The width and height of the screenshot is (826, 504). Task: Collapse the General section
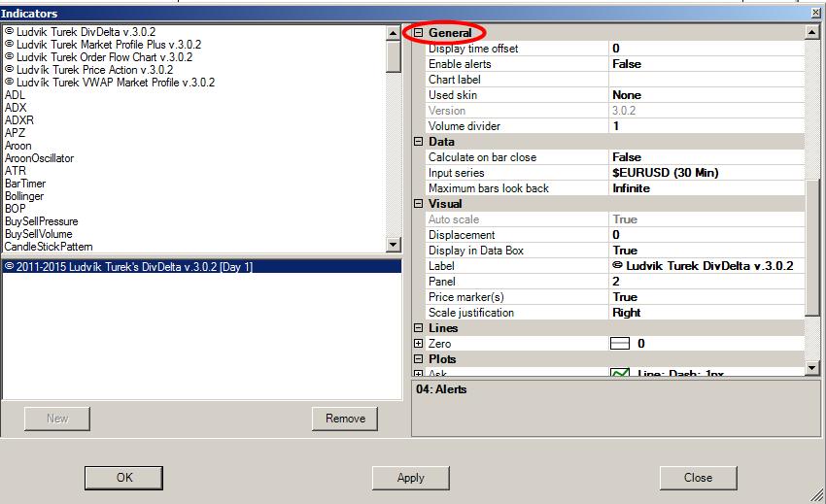(418, 33)
